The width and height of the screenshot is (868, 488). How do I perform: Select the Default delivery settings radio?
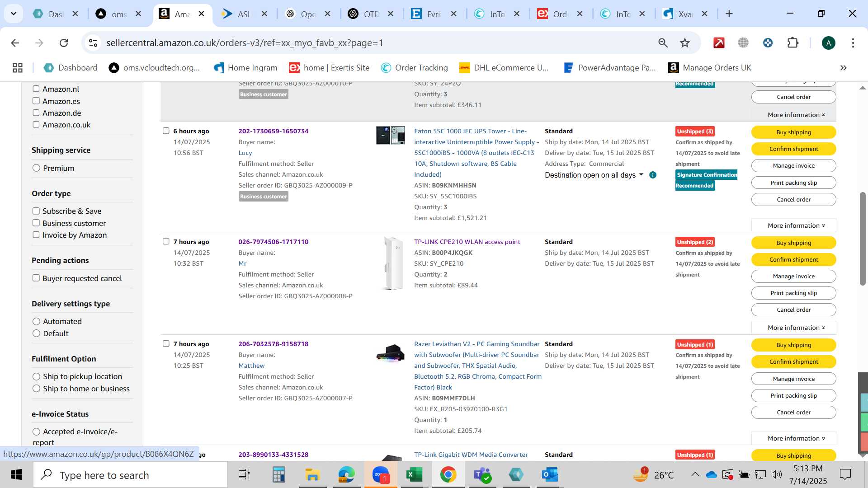pos(37,333)
